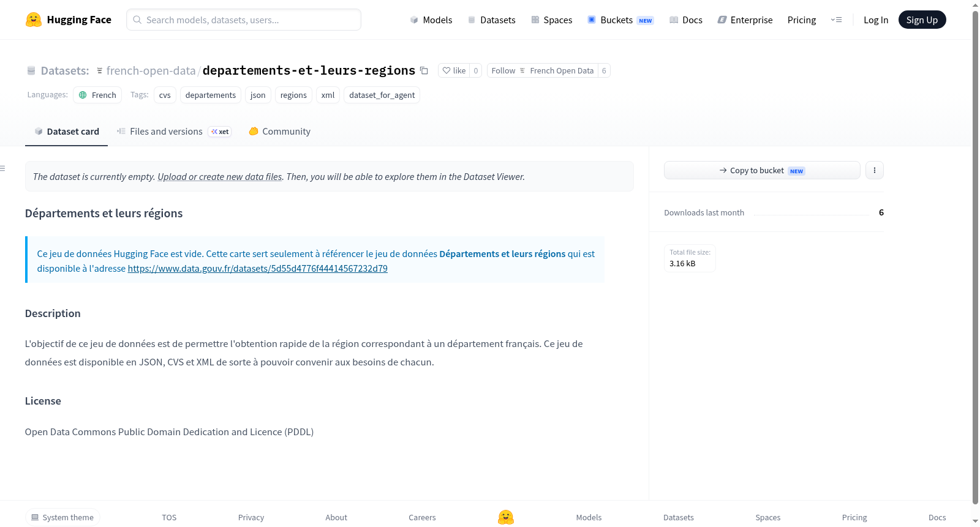Open the three-dot more options menu

pos(875,170)
